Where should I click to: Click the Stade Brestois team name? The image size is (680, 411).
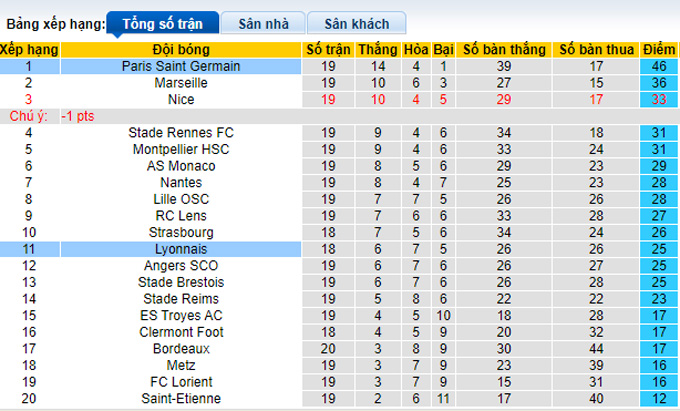(181, 283)
